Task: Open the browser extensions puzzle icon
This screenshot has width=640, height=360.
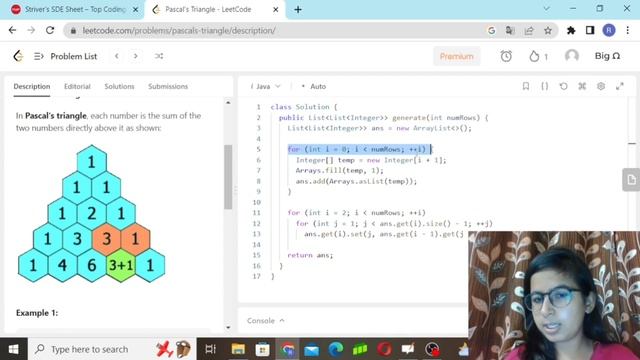Action: pyautogui.click(x=571, y=31)
